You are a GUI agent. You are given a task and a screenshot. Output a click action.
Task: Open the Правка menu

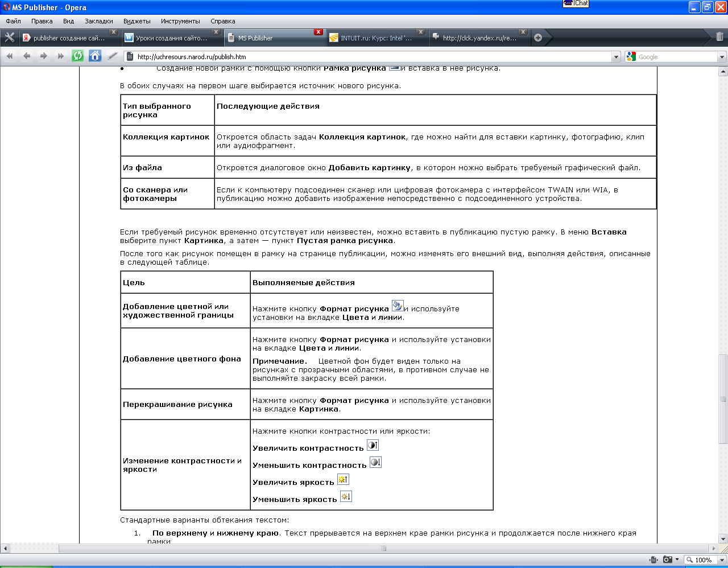(42, 21)
